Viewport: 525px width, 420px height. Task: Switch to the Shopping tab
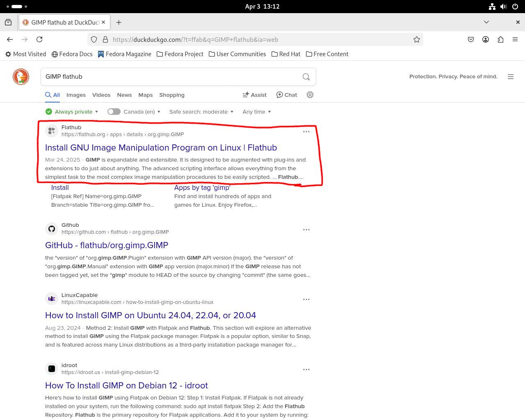tap(172, 95)
